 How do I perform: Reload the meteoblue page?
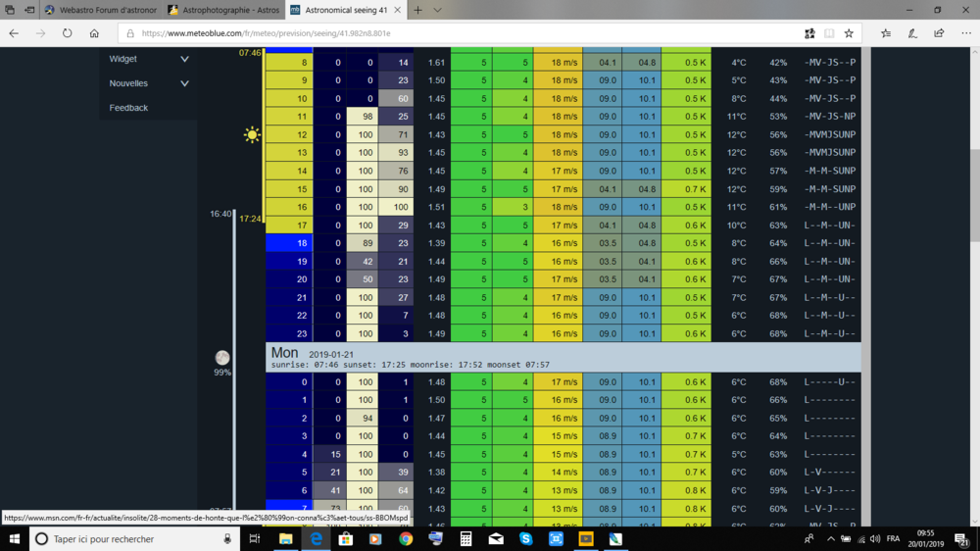67,33
